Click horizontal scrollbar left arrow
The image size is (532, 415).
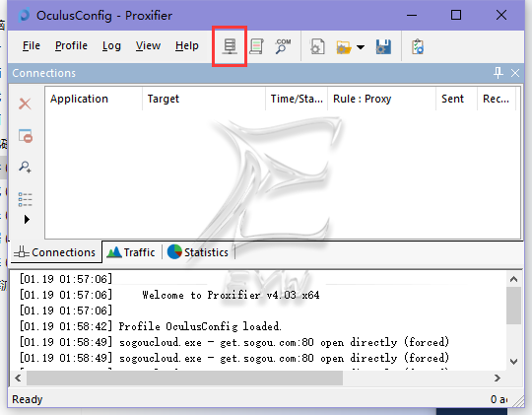(x=18, y=378)
